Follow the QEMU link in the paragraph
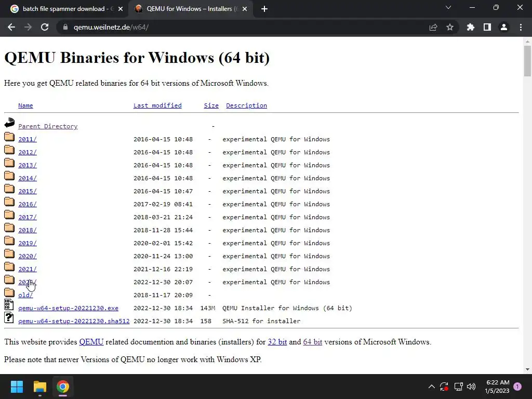Image resolution: width=532 pixels, height=399 pixels. 91,342
